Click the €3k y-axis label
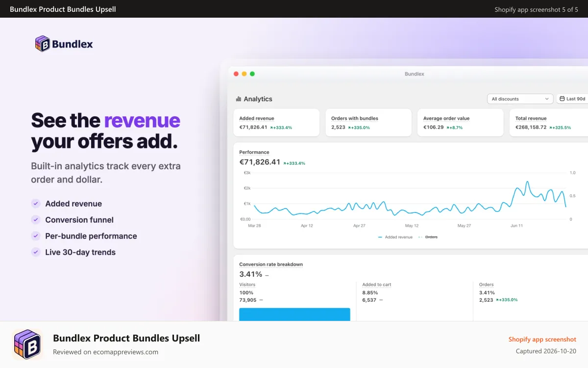This screenshot has height=368, width=588. (x=247, y=173)
